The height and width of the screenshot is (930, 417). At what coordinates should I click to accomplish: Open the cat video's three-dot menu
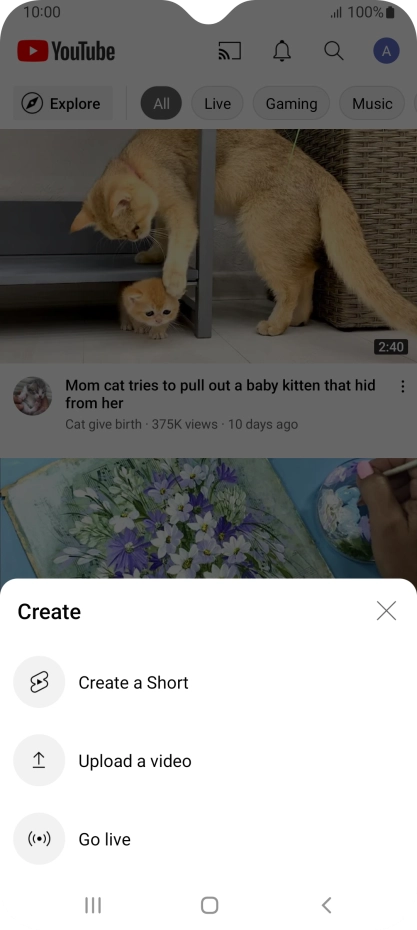pyautogui.click(x=403, y=387)
